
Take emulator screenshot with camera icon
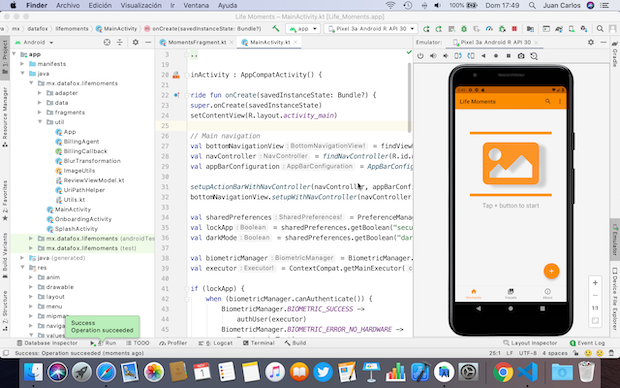pos(521,56)
